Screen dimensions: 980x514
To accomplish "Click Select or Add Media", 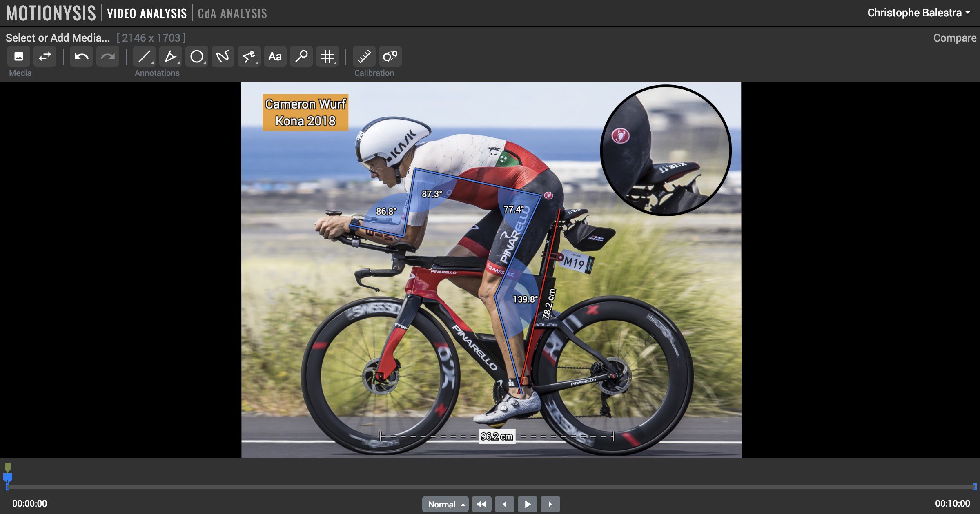I will (58, 38).
